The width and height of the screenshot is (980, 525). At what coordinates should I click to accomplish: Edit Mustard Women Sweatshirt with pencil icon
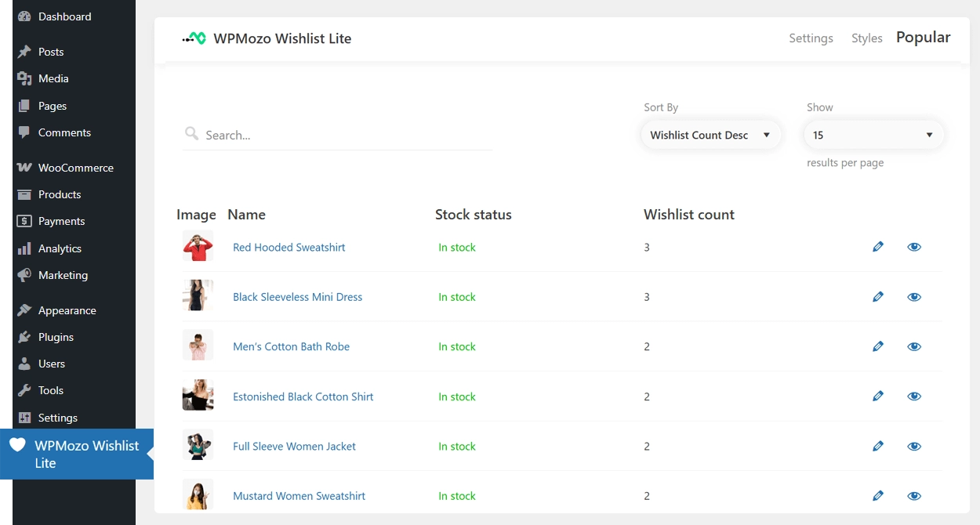[878, 496]
